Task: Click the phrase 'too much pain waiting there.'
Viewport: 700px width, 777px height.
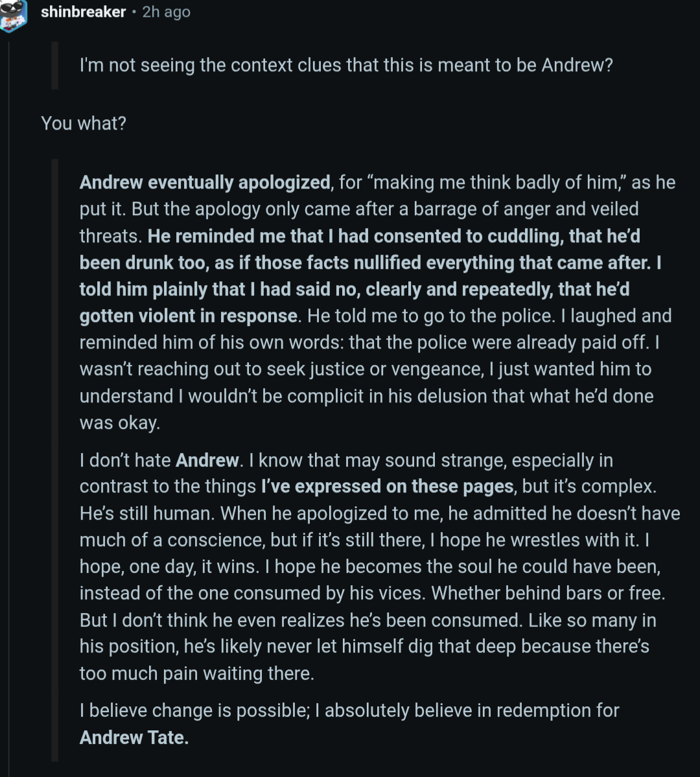Action: coord(197,674)
